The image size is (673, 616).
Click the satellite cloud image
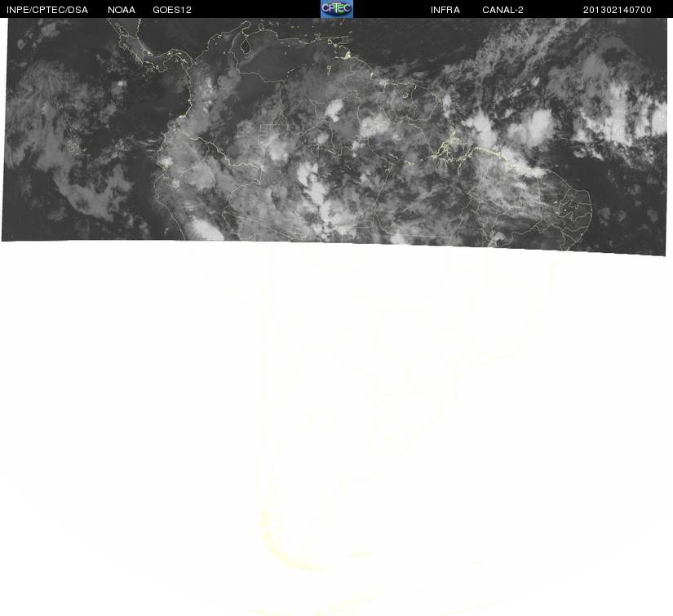click(334, 135)
